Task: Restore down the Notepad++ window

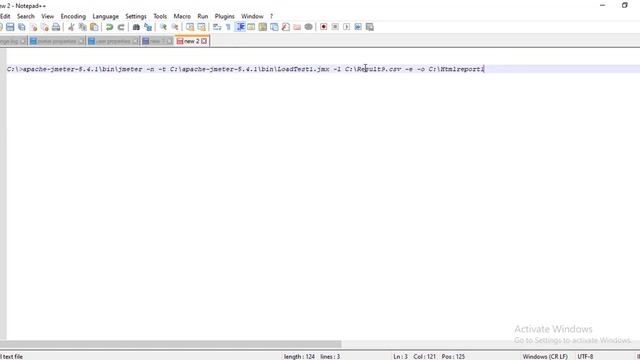Action: pyautogui.click(x=624, y=5)
